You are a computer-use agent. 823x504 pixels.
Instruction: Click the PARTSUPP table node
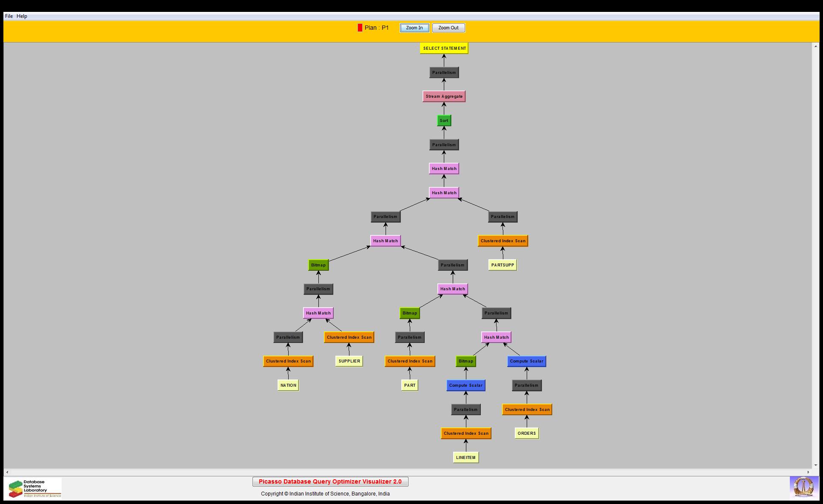[x=502, y=265]
